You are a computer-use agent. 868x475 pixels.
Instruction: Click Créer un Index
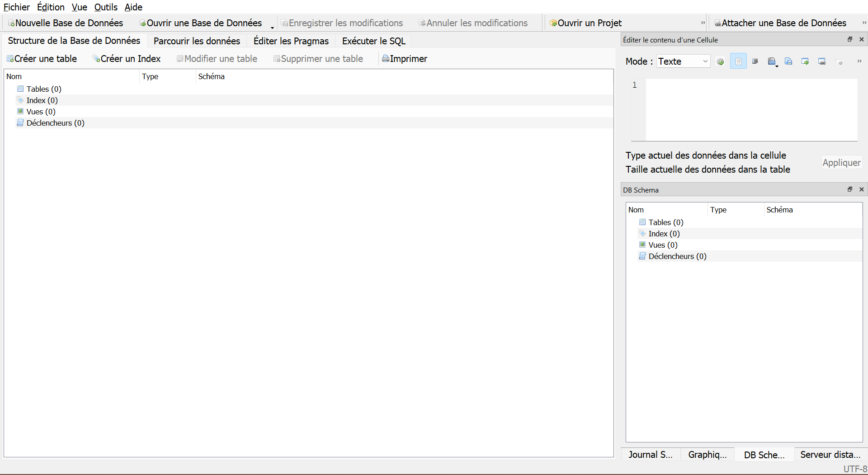click(127, 59)
